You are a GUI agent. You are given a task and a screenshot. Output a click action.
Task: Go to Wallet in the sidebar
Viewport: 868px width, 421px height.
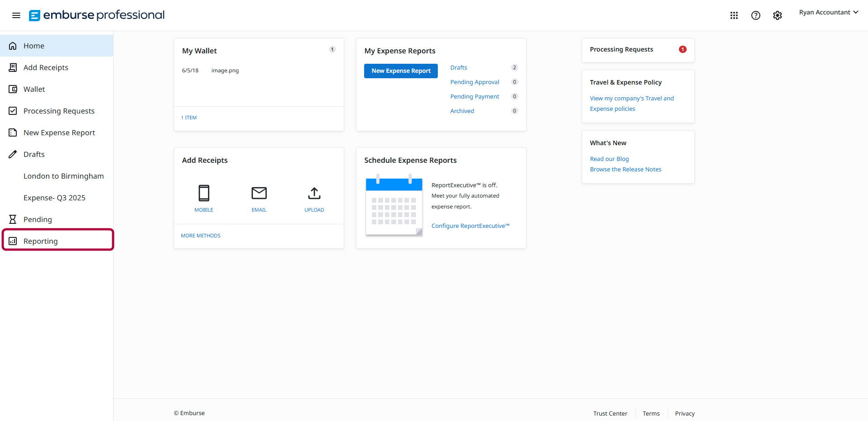pos(34,89)
